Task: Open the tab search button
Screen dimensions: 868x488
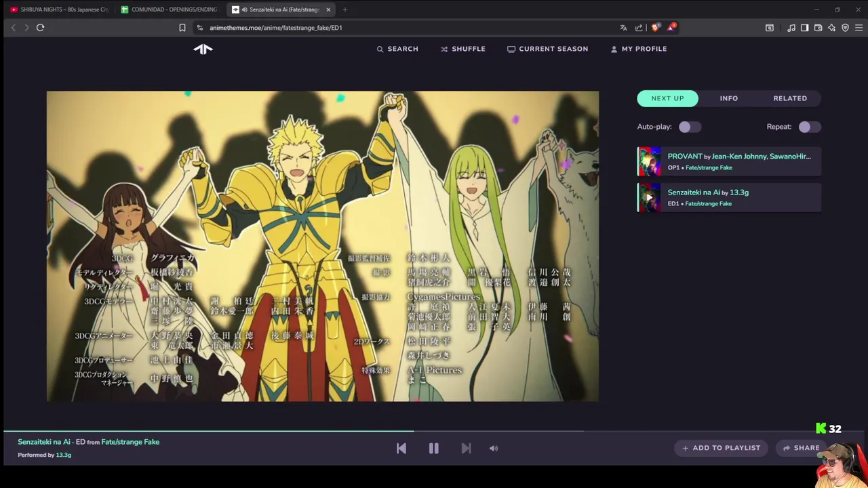Action: (769, 28)
